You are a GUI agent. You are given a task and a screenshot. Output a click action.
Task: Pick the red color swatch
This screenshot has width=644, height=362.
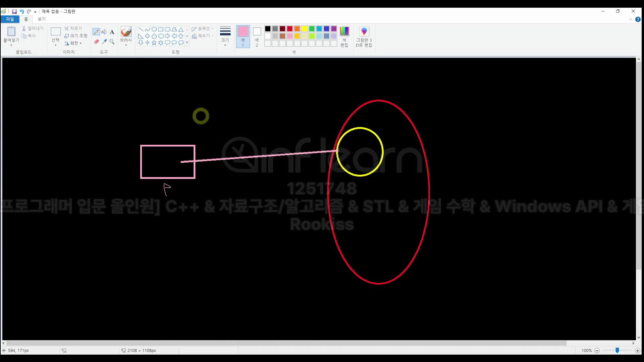tap(290, 29)
